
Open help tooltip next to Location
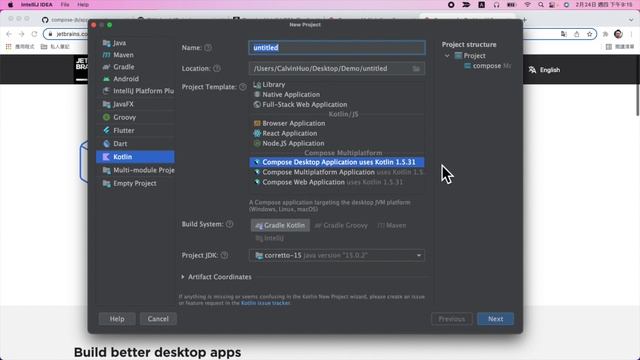click(217, 69)
